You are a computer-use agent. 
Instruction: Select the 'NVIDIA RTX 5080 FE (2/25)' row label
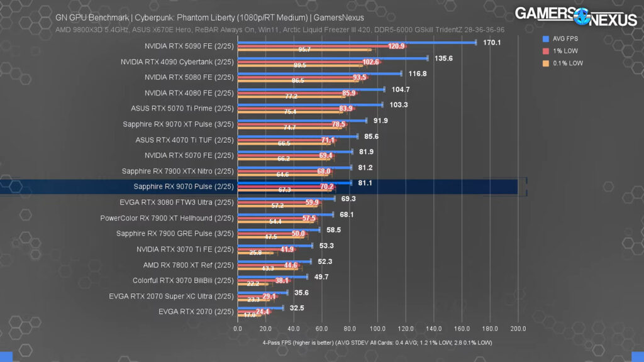tap(189, 77)
